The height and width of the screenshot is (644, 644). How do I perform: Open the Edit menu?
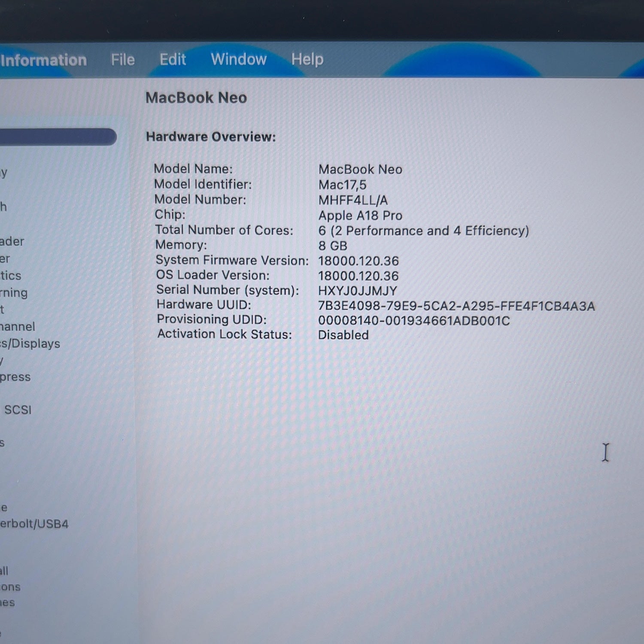tap(173, 59)
